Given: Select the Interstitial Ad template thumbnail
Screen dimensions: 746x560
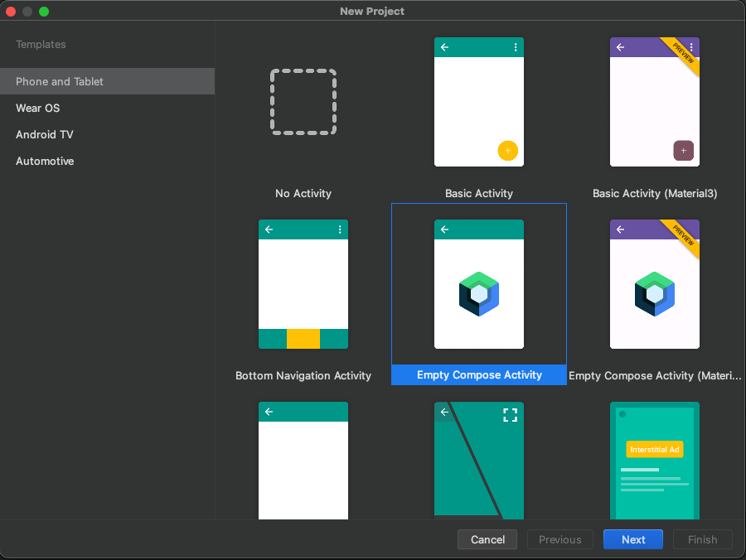Looking at the screenshot, I should pos(655,461).
